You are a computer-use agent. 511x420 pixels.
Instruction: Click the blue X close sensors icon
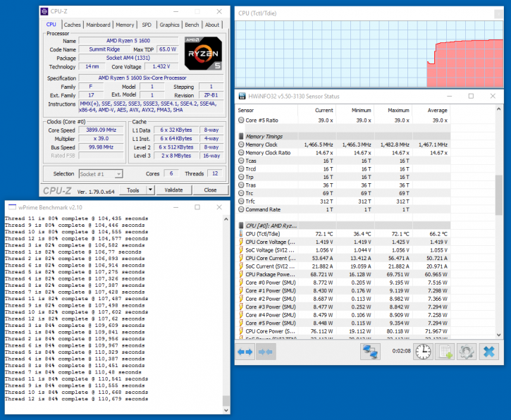coord(489,352)
